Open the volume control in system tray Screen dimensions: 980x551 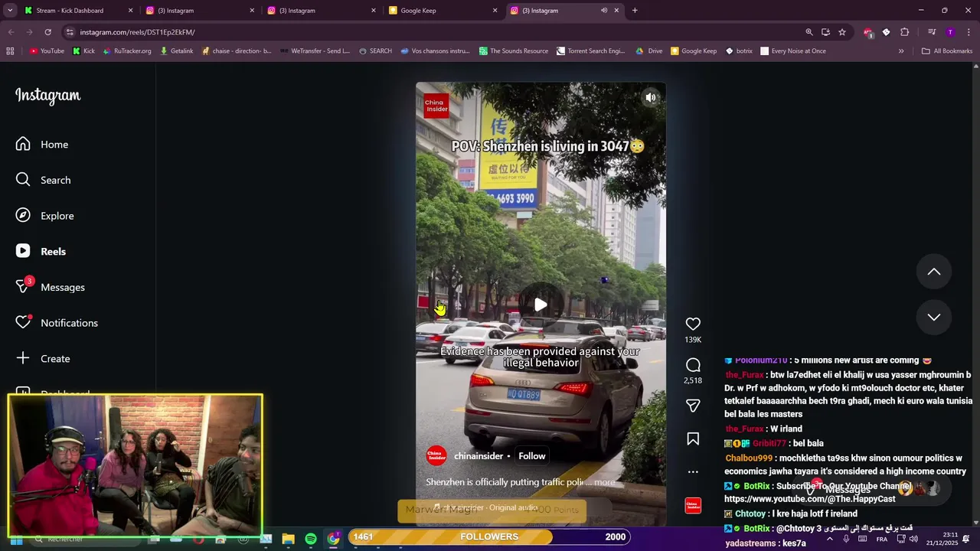[913, 539]
